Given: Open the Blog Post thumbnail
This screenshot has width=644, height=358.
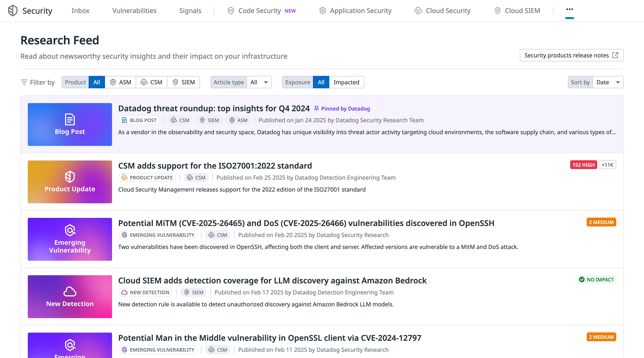Looking at the screenshot, I should (70, 124).
